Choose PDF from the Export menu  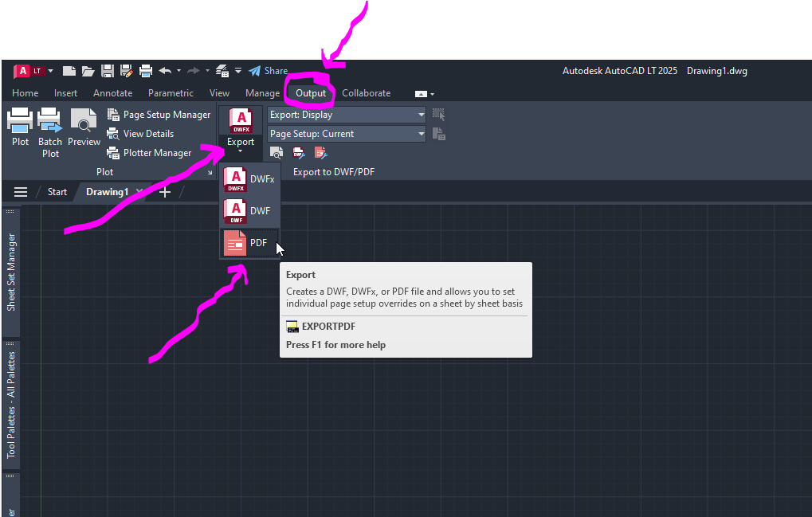pyautogui.click(x=252, y=242)
